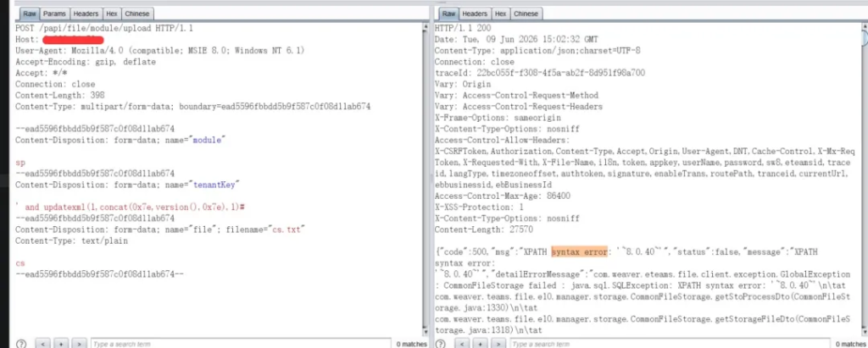Click the 'HTTP/1.1 200' status line

click(x=463, y=28)
